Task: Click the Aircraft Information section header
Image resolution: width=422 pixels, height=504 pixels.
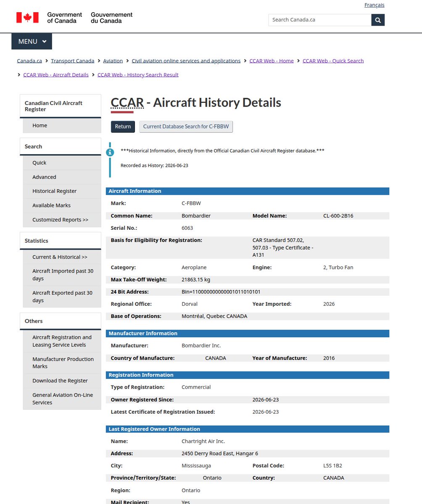Action: [x=248, y=191]
